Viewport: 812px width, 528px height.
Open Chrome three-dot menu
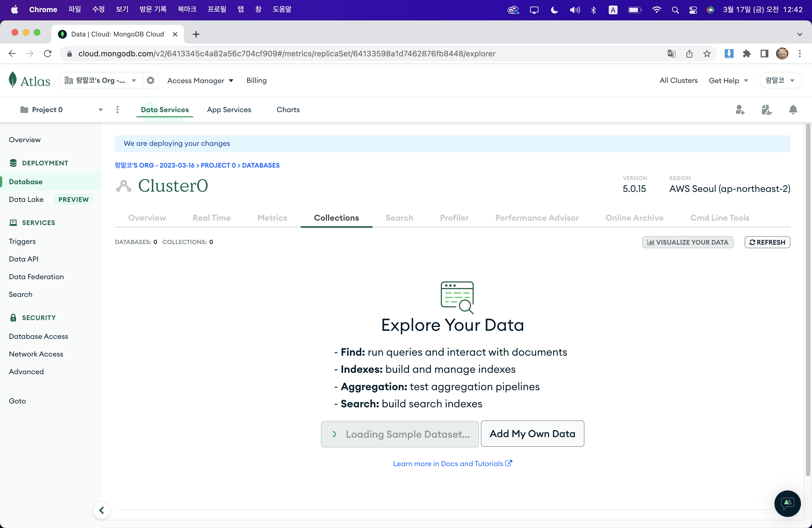[800, 54]
